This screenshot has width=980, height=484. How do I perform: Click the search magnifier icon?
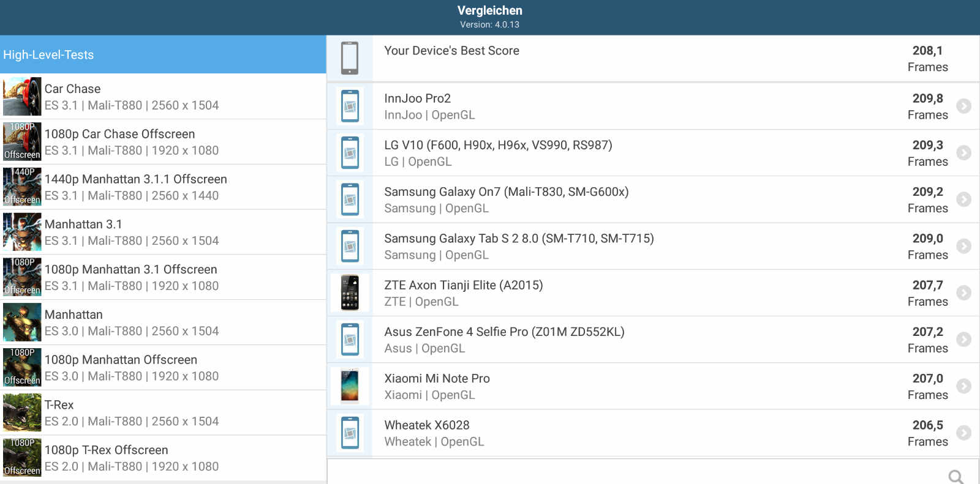[x=956, y=477]
